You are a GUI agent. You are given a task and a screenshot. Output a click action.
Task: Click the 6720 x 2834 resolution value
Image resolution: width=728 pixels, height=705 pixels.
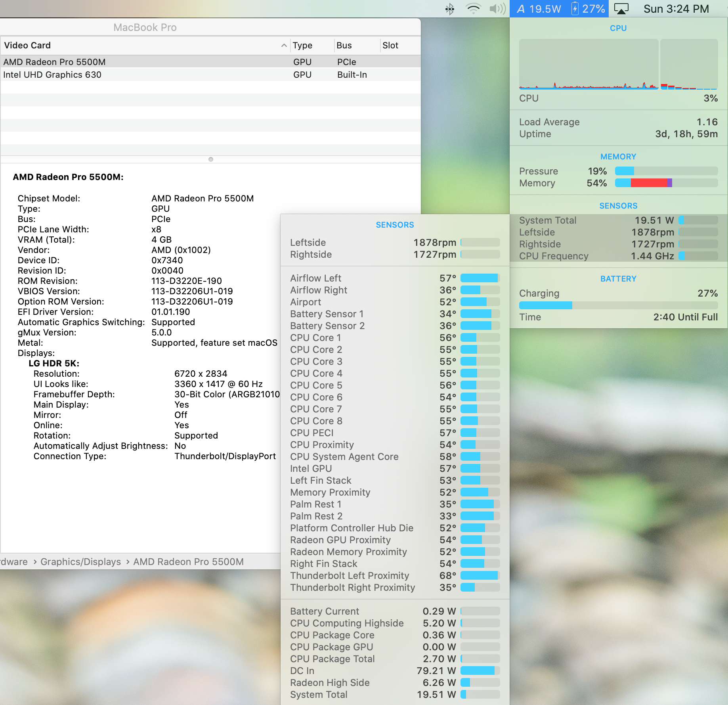[x=201, y=374]
